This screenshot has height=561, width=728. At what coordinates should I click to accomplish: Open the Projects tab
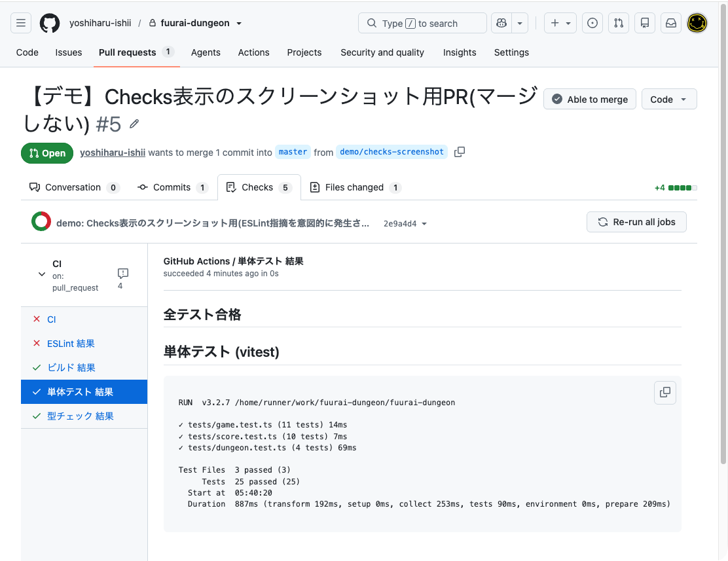coord(304,52)
